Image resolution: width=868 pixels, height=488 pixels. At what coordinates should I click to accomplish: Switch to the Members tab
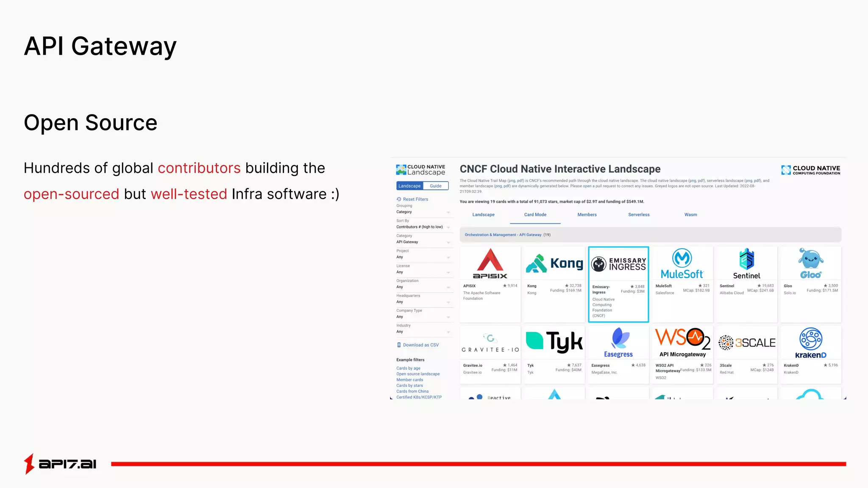pyautogui.click(x=587, y=215)
